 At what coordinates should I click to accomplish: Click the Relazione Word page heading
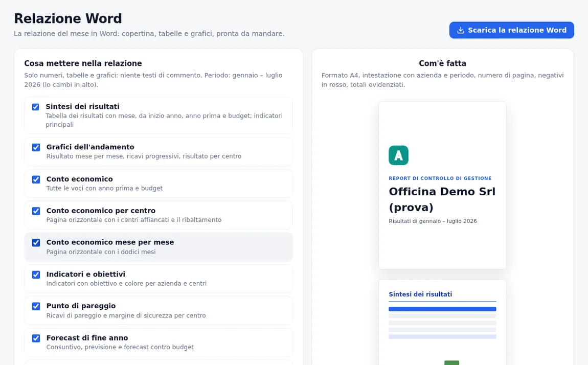point(68,18)
